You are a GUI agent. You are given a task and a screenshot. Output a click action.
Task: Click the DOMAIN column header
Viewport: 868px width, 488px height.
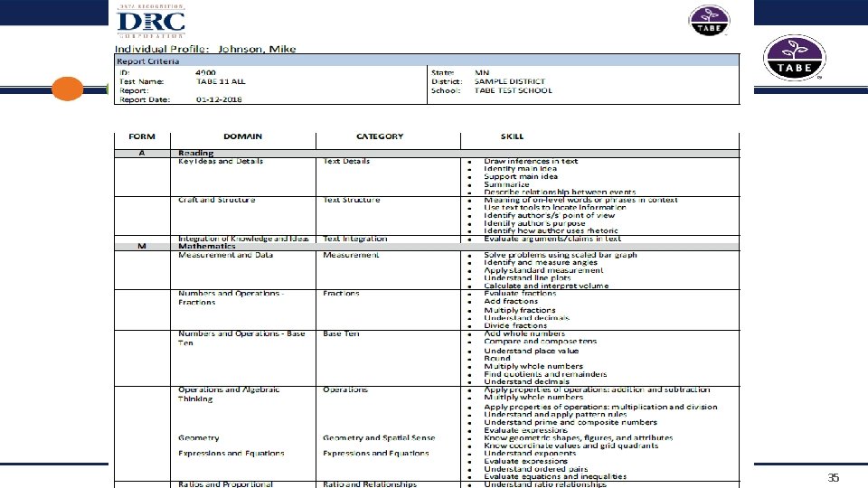point(242,136)
